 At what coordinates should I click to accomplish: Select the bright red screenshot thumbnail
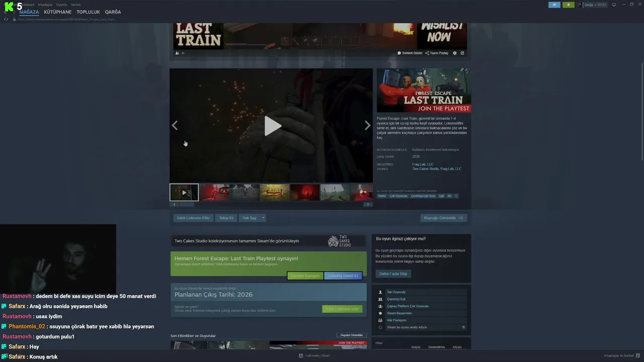coord(304,193)
